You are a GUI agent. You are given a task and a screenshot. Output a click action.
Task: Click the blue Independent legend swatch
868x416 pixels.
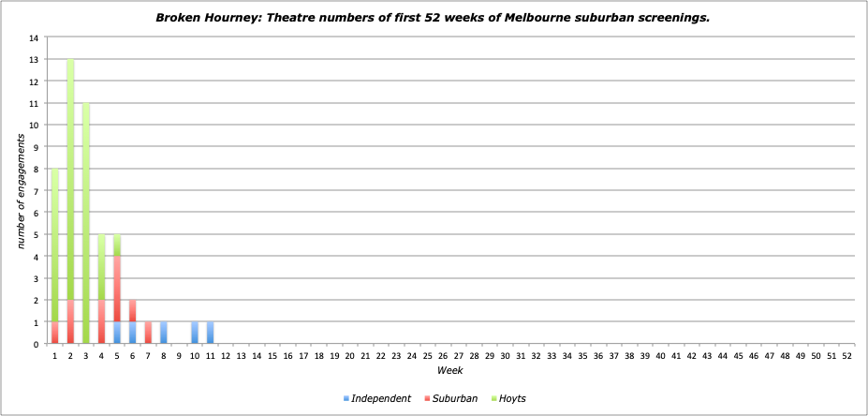pos(346,399)
